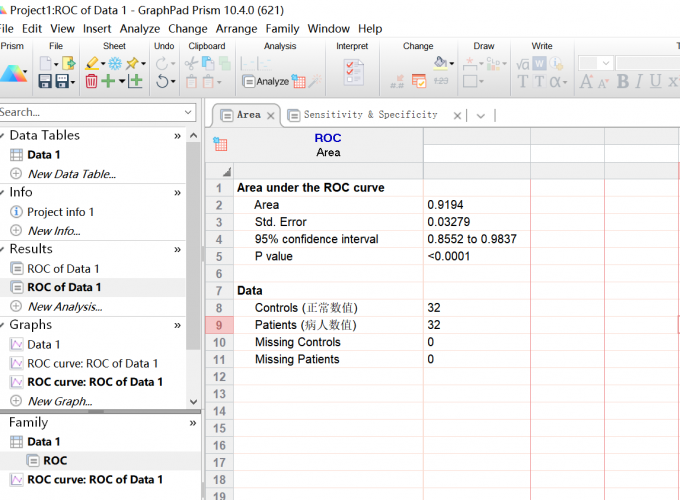Screen dimensions: 680x500
Task: Click the Analyze button
Action: click(x=266, y=81)
